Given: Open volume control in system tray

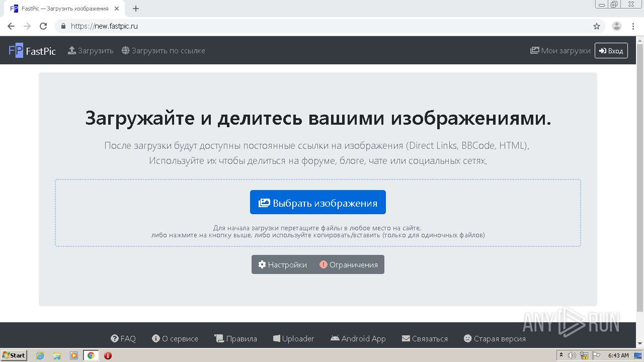Looking at the screenshot, I should coord(572,355).
